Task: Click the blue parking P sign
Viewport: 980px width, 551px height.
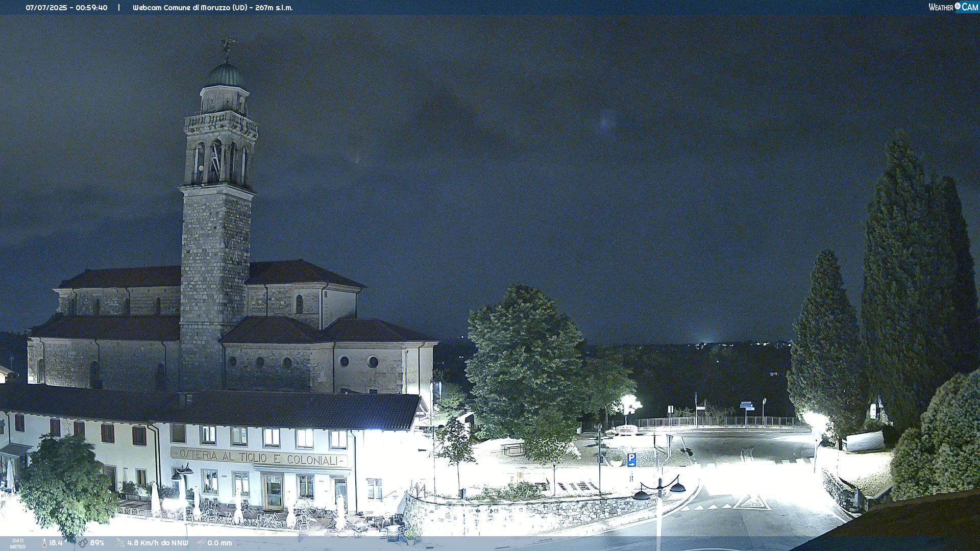Action: pos(631,460)
